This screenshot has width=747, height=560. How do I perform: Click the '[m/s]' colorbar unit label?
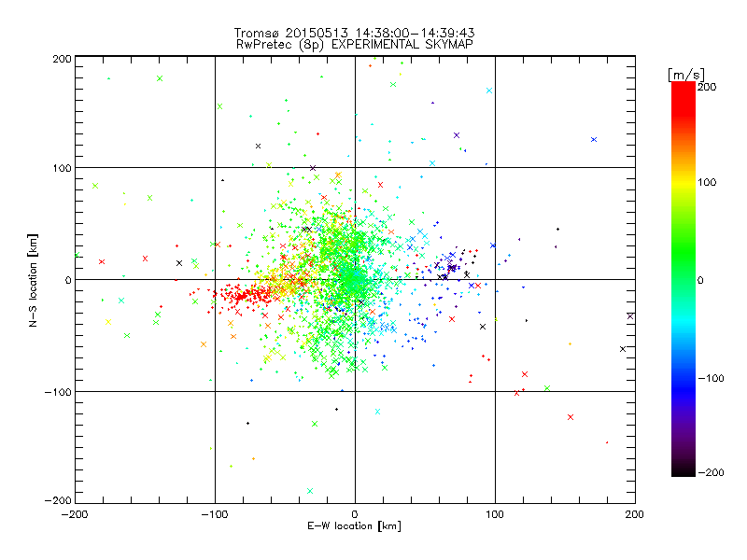point(686,75)
